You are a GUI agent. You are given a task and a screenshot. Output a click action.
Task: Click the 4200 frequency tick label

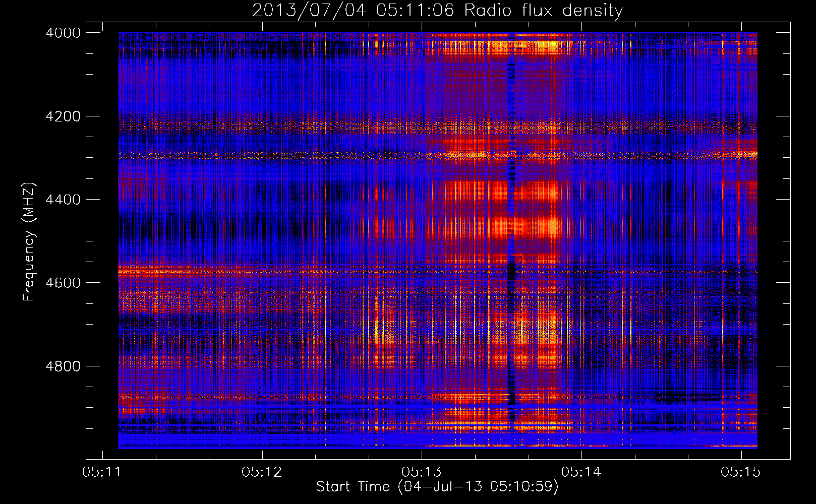pyautogui.click(x=63, y=116)
